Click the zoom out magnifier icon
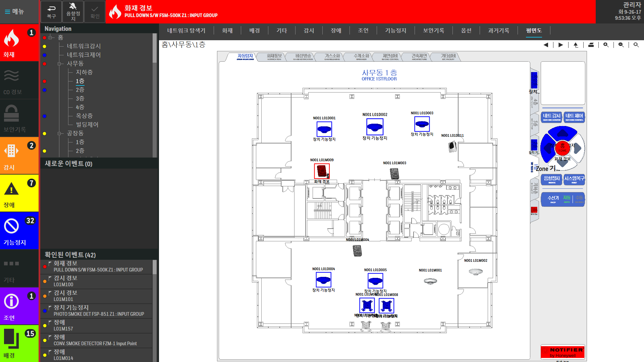This screenshot has height=362, width=644. [621, 45]
